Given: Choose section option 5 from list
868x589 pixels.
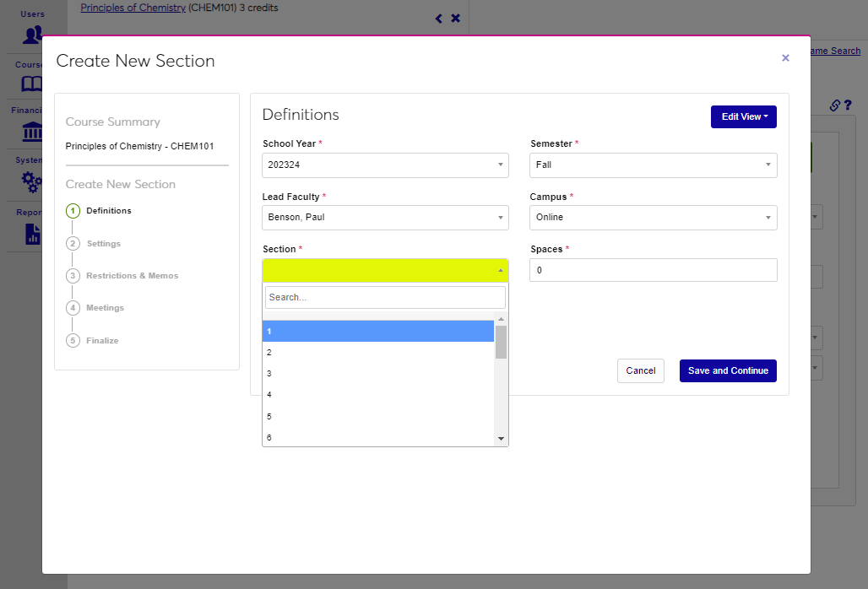Looking at the screenshot, I should [x=377, y=417].
